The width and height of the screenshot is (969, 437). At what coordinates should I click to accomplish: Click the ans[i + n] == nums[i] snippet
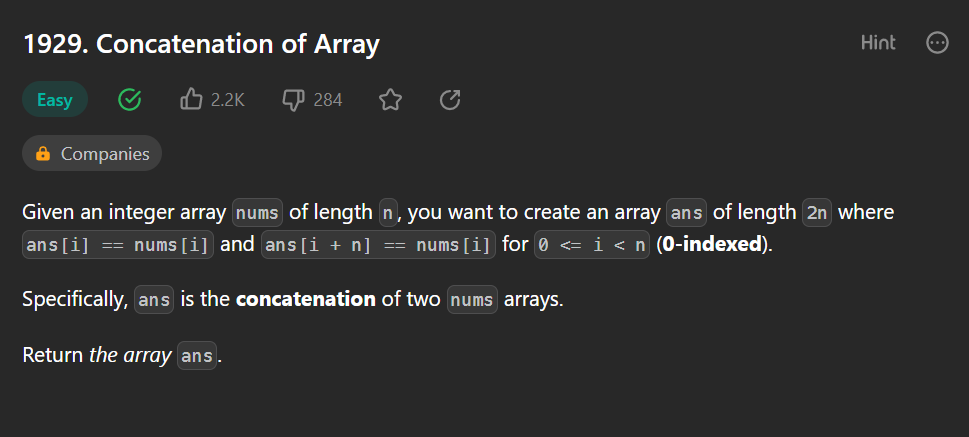pyautogui.click(x=378, y=245)
